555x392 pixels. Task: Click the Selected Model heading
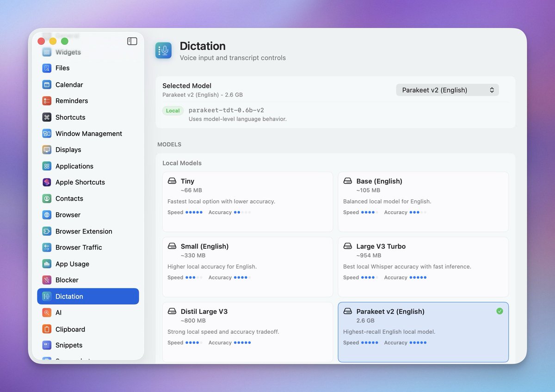(187, 86)
